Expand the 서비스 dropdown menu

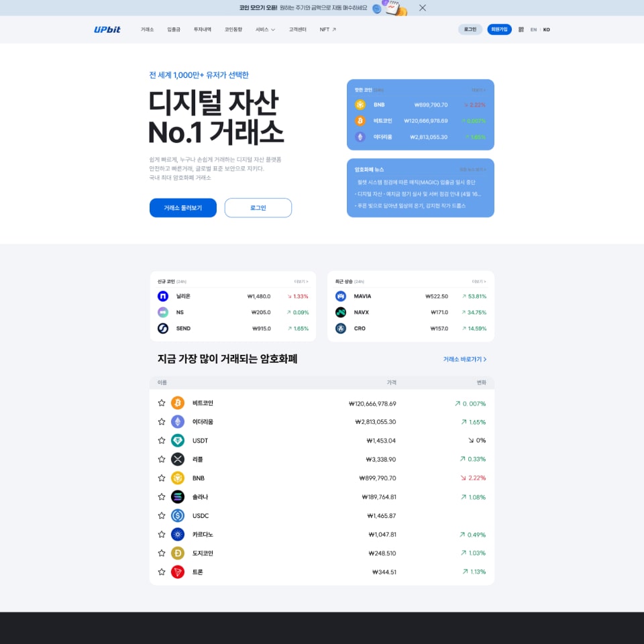tap(266, 30)
